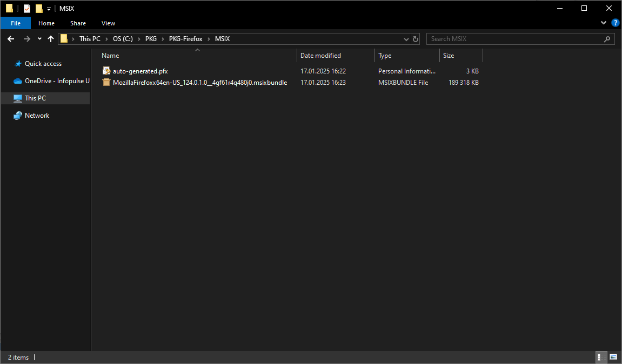Select OneDrive - Infopulse in navigation pane

coord(51,81)
